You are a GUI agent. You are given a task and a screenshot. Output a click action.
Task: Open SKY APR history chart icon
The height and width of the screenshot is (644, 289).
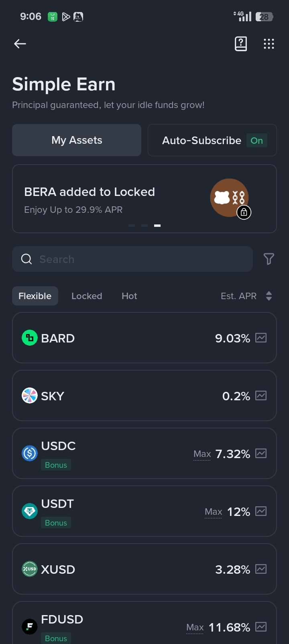(x=261, y=396)
